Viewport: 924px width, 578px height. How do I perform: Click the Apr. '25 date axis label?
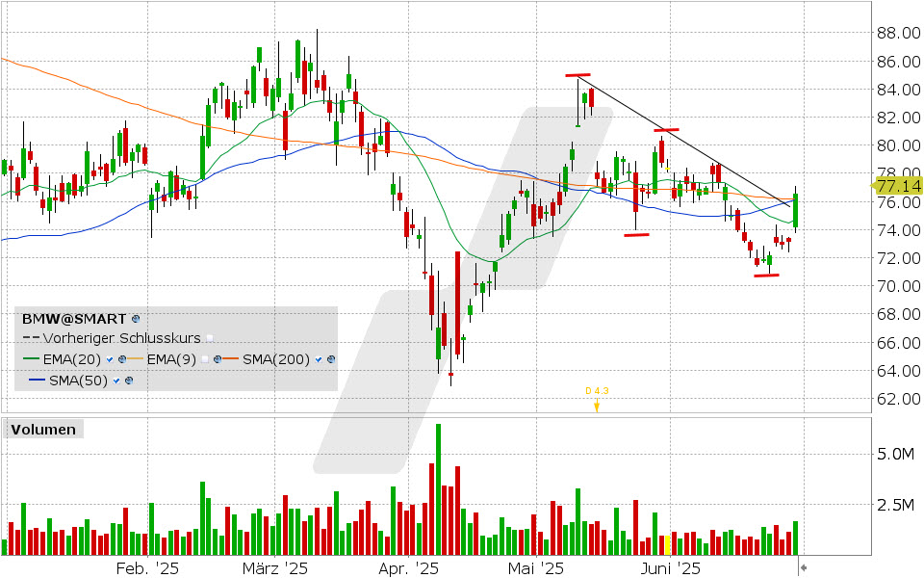click(x=408, y=568)
